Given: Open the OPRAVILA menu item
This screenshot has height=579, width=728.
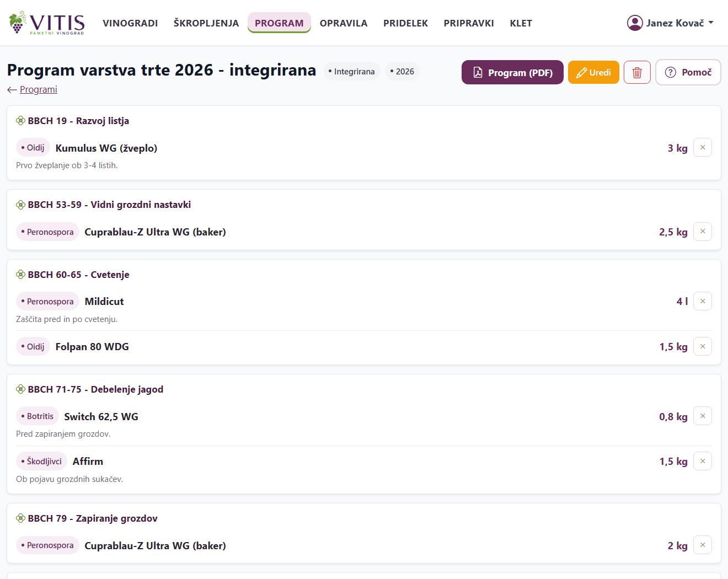Looking at the screenshot, I should [x=344, y=23].
